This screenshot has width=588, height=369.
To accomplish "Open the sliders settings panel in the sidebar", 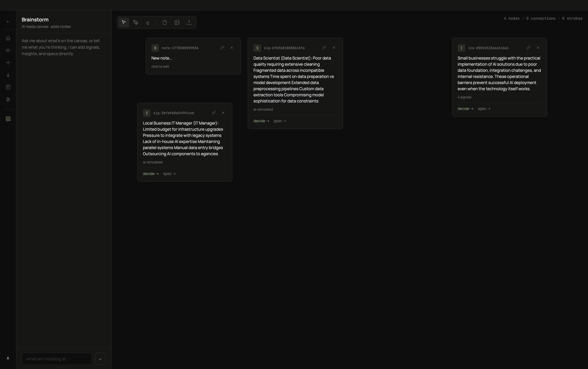I will 8,99.
